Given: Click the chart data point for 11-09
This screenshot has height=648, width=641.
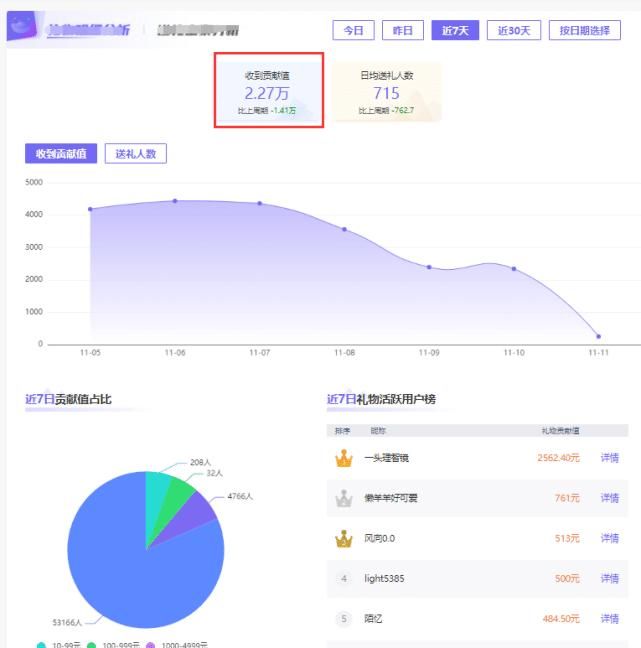Looking at the screenshot, I should coord(429,267).
